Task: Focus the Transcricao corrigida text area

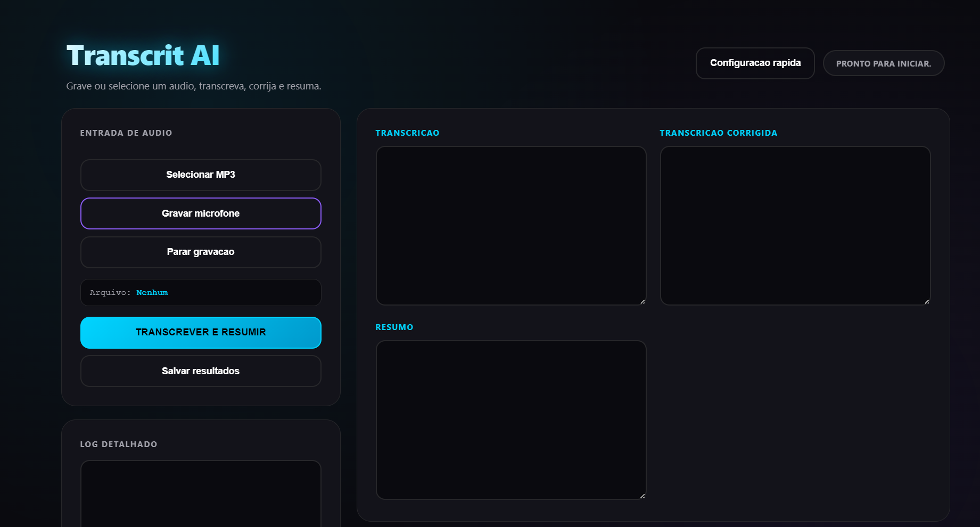Action: (x=795, y=226)
